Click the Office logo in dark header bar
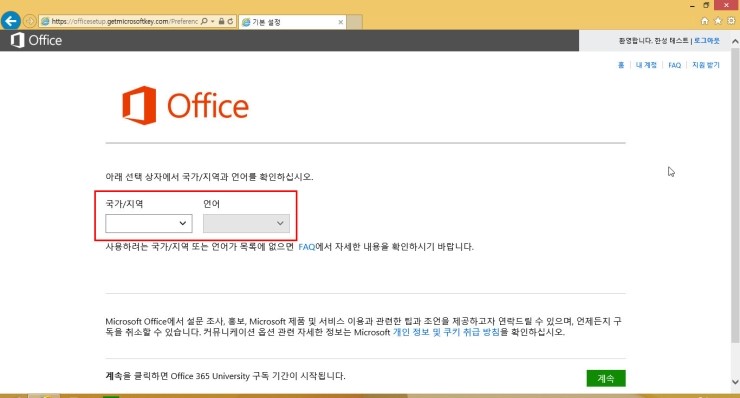This screenshot has height=398, width=740. click(x=36, y=40)
